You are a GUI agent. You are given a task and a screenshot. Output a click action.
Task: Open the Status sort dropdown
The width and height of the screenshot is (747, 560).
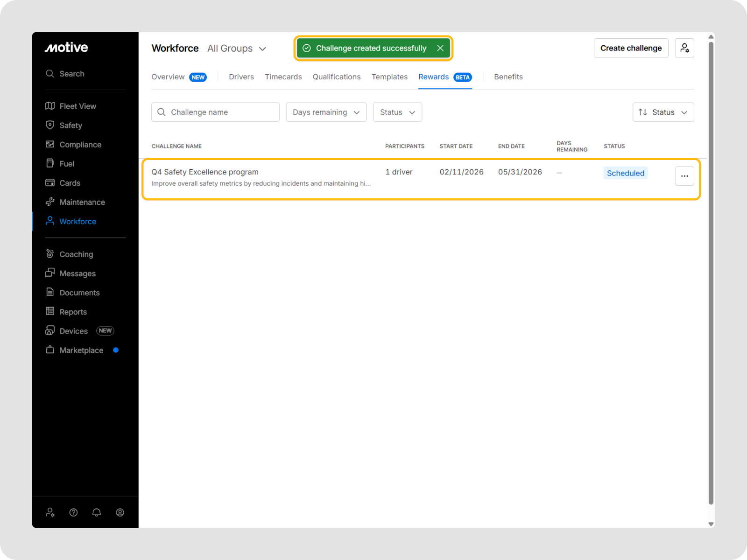(x=663, y=112)
